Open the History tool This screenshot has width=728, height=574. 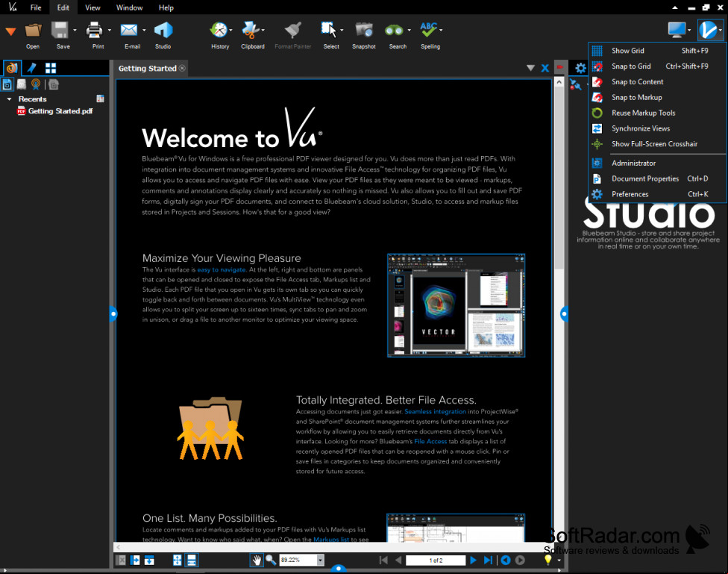pyautogui.click(x=219, y=30)
